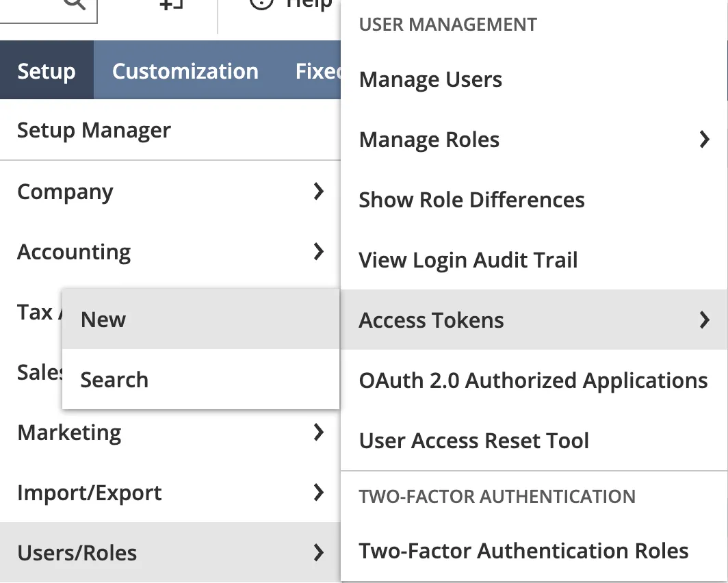
Task: Select the Access Tokens menu item
Action: [534, 320]
